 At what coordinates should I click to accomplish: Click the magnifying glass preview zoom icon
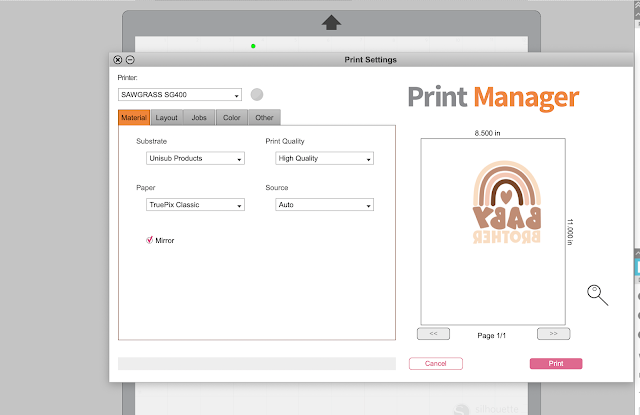[x=597, y=295]
